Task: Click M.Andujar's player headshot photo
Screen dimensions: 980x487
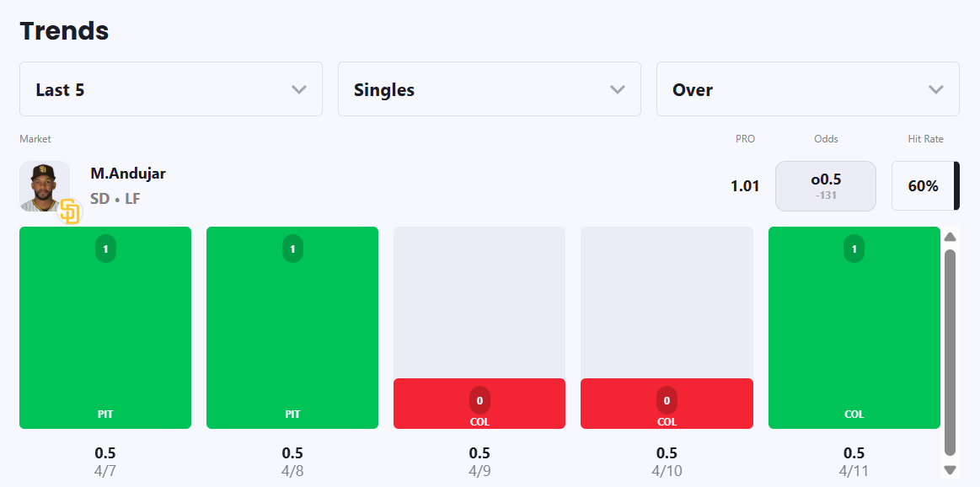Action: (x=44, y=185)
